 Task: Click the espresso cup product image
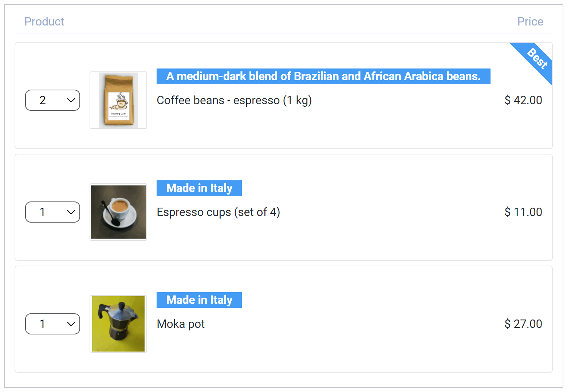pyautogui.click(x=118, y=212)
